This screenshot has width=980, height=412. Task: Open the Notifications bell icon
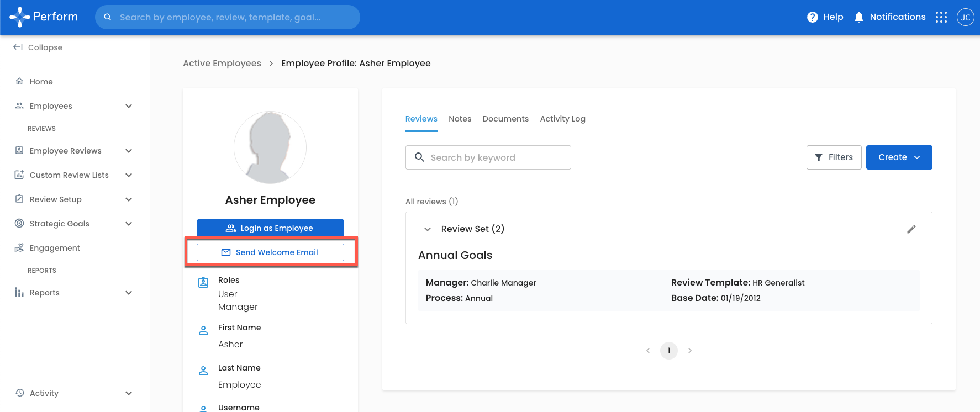coord(858,17)
